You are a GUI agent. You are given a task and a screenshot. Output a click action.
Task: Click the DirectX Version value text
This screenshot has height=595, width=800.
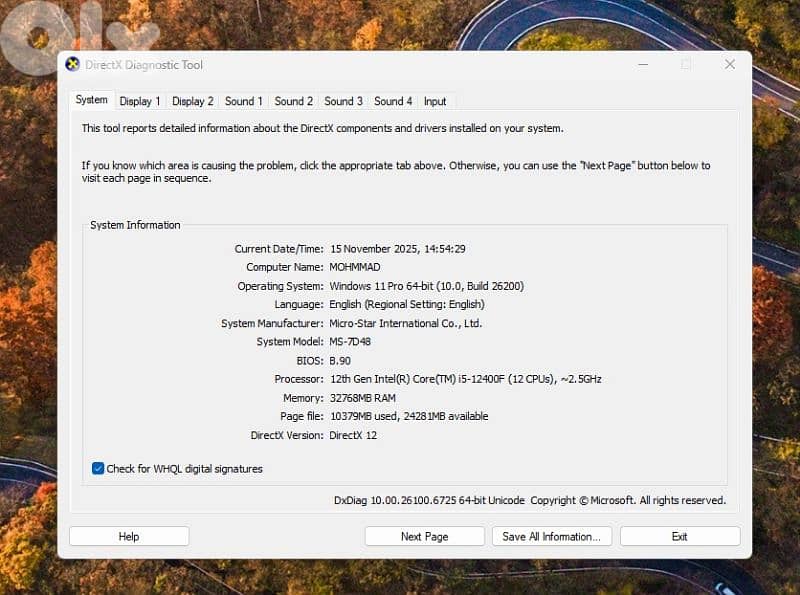click(x=353, y=435)
